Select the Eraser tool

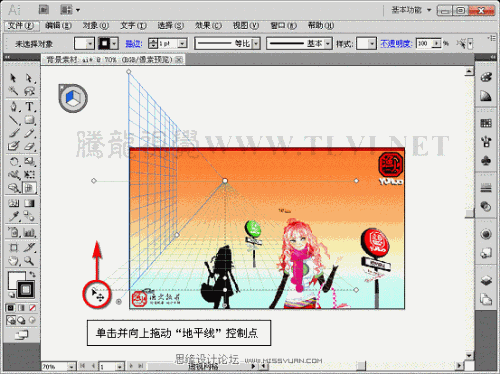pos(29,146)
